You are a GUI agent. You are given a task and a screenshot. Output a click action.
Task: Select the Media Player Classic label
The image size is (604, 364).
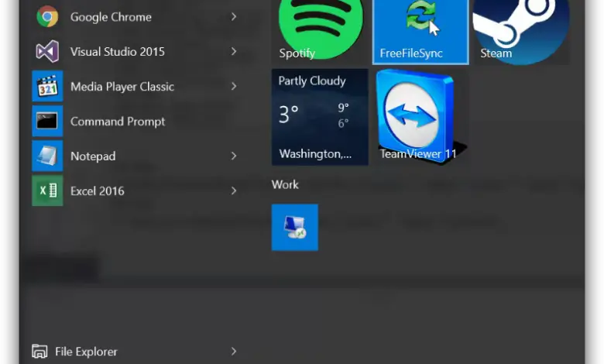pos(122,87)
